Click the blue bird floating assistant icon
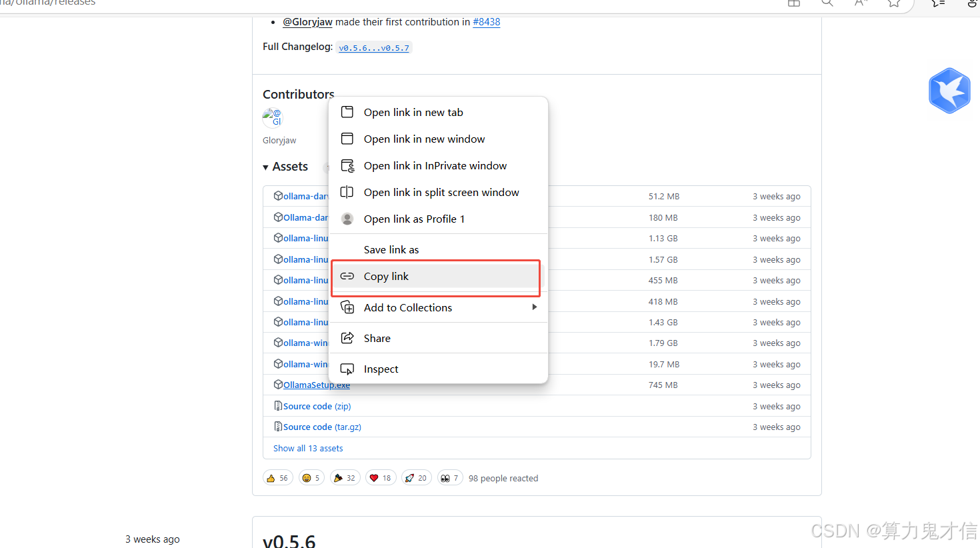The width and height of the screenshot is (980, 548). [x=949, y=91]
